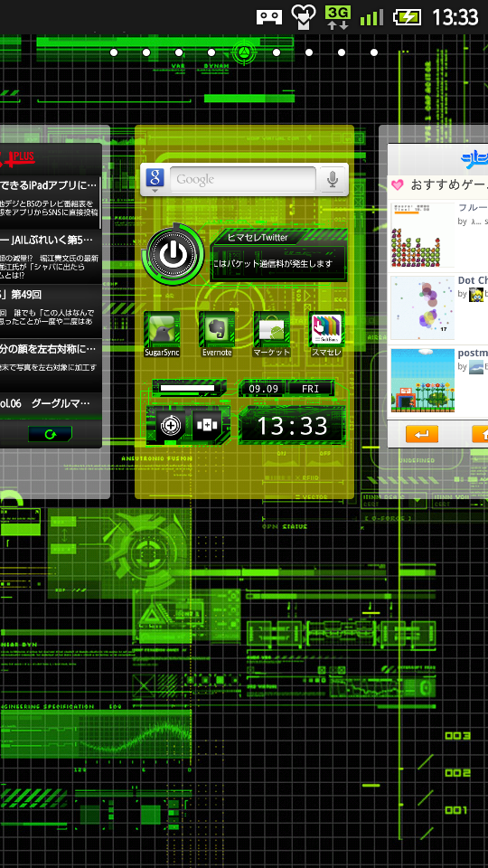Open the SugarSync app icon
488x868 pixels.
(x=162, y=335)
